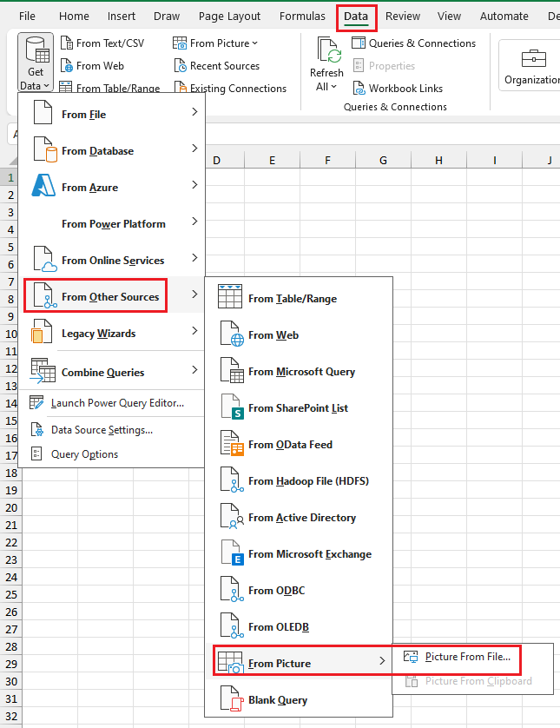Screen dimensions: 560x728
Task: Switch to the Automate tab
Action: click(504, 17)
